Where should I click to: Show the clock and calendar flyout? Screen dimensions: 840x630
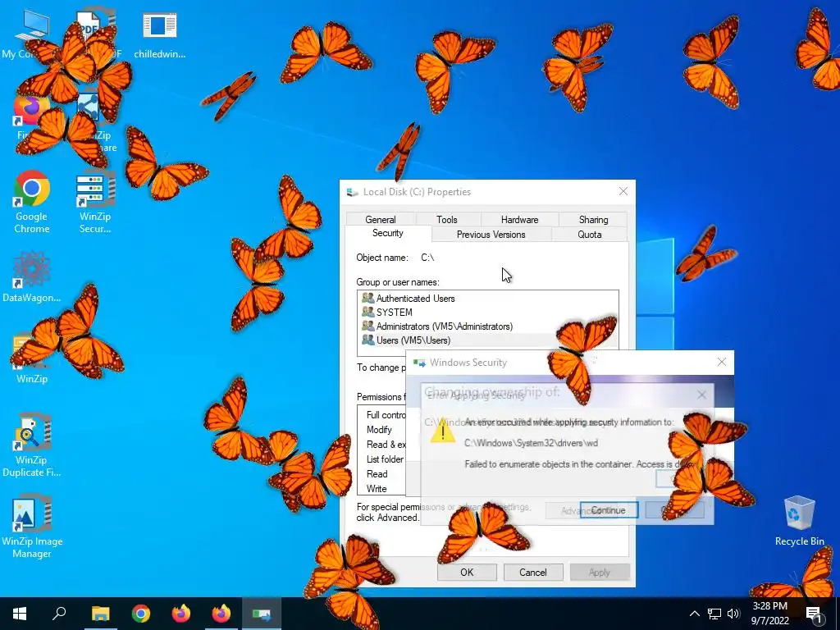click(x=769, y=614)
